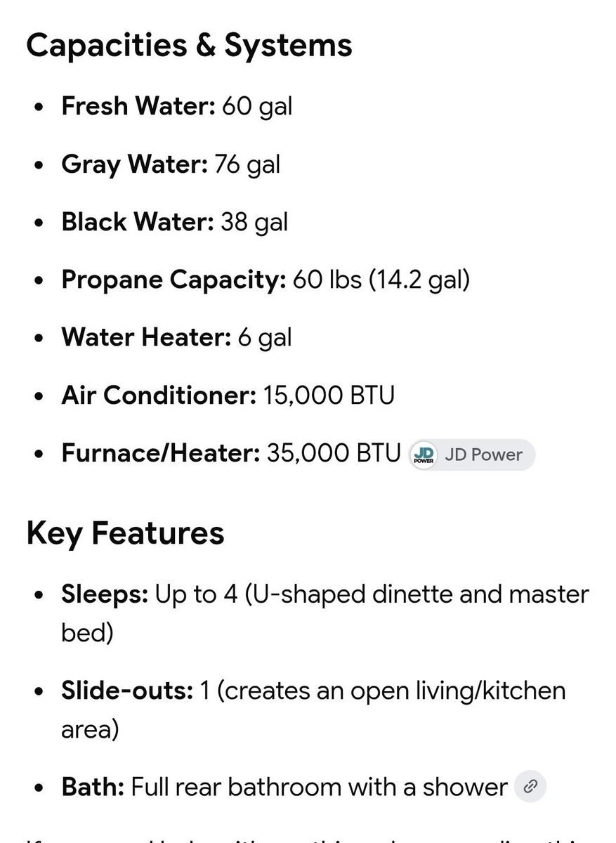Click the JD Power logo icon
The image size is (616, 843).
pyautogui.click(x=424, y=455)
